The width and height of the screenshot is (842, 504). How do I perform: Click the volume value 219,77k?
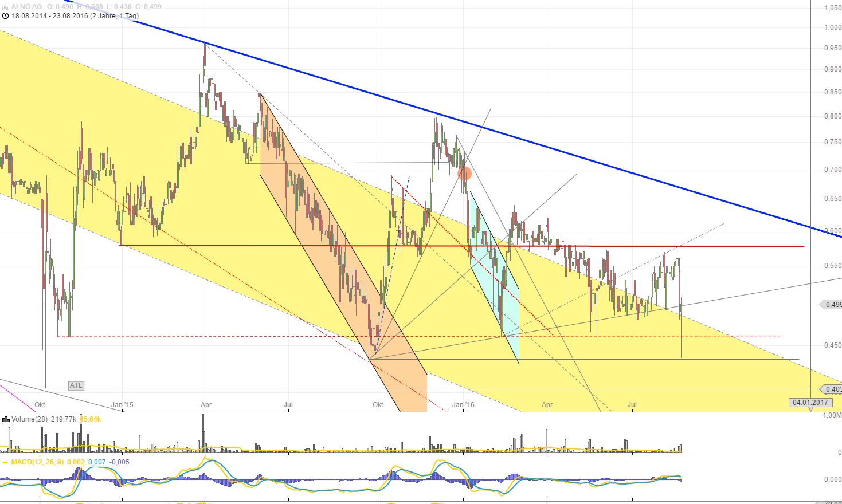(x=64, y=419)
